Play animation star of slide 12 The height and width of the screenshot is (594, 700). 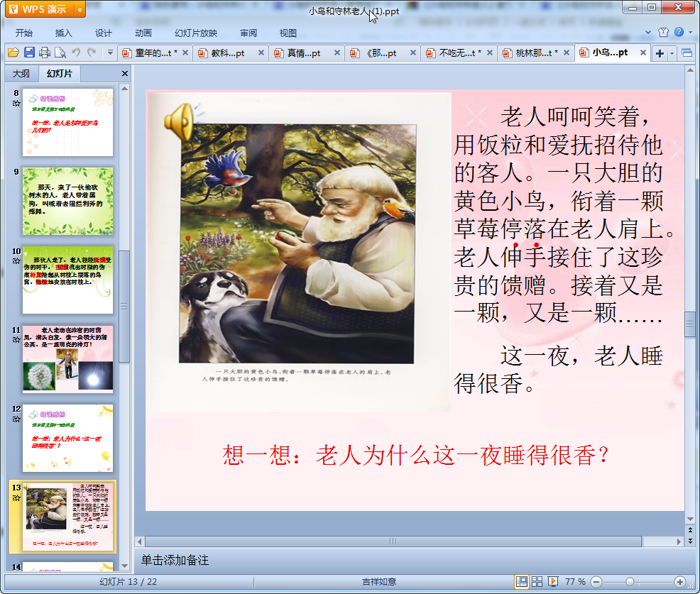(x=16, y=419)
